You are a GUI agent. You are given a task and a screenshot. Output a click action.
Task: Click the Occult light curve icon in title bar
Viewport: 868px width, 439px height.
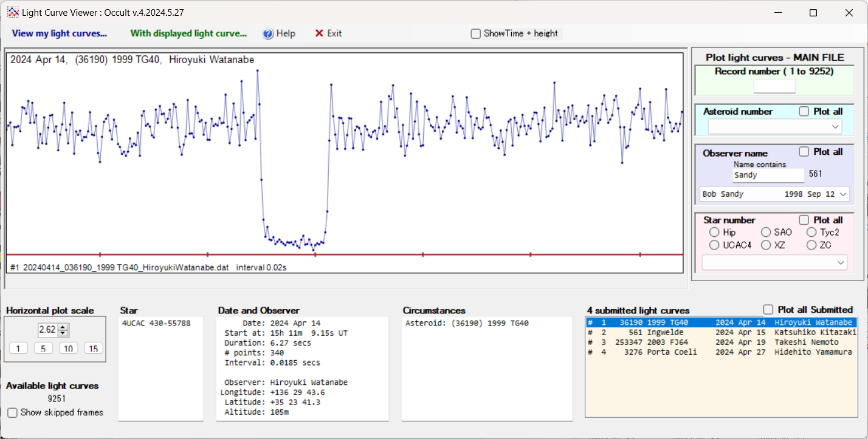13,12
